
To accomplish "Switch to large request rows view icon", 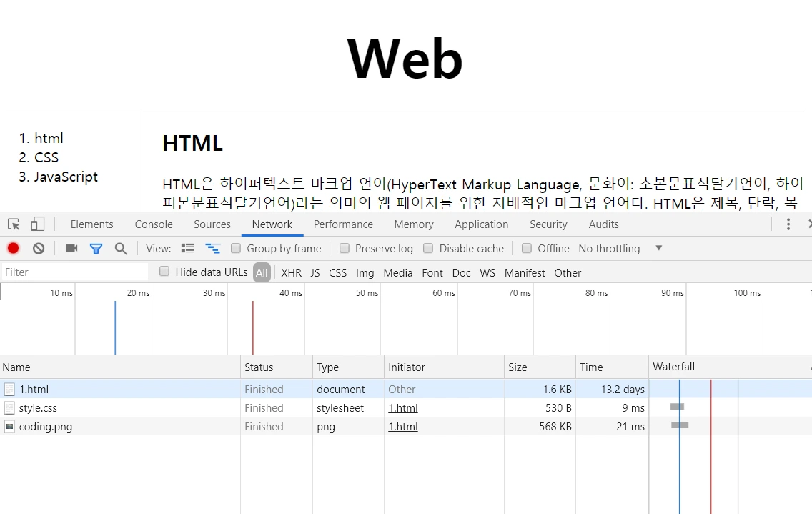I will 187,248.
